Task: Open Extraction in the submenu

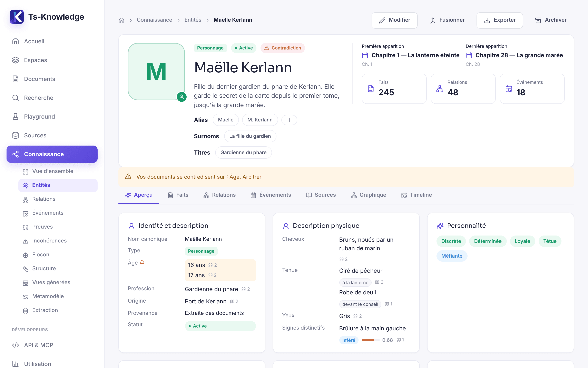Action: coord(58,310)
